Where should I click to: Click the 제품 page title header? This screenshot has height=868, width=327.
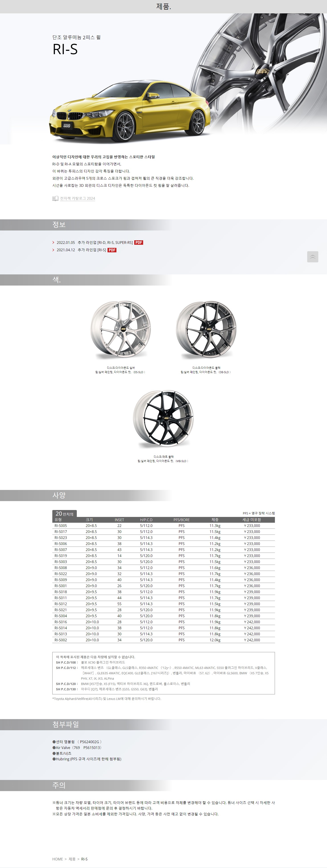click(163, 6)
